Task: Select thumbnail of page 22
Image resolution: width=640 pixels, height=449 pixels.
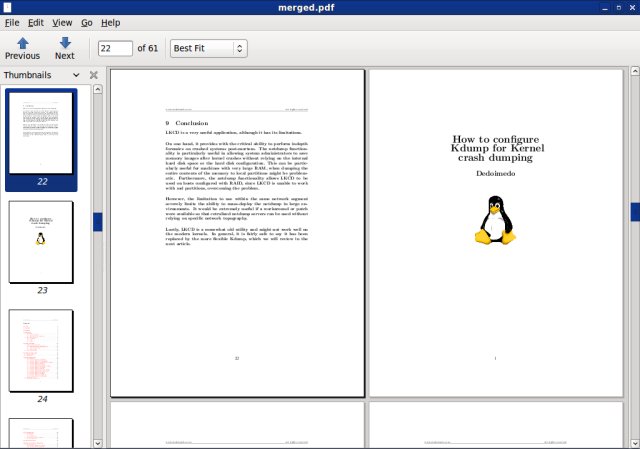Action: click(41, 140)
